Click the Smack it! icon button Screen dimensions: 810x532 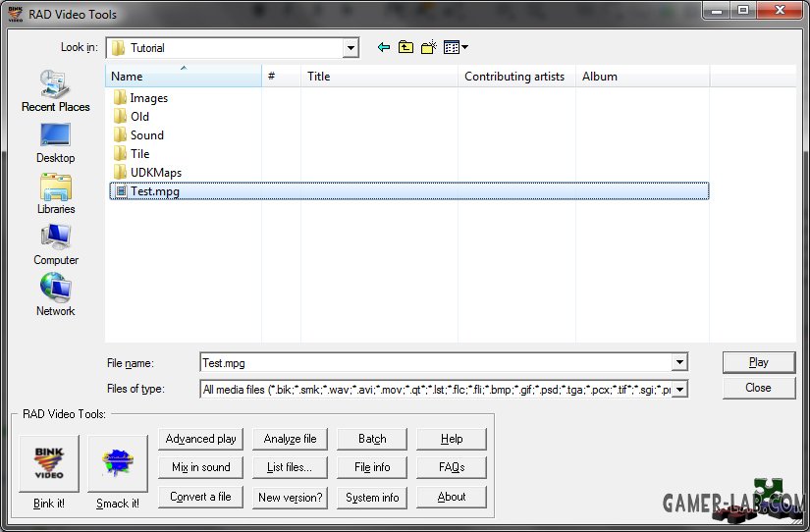tap(118, 463)
